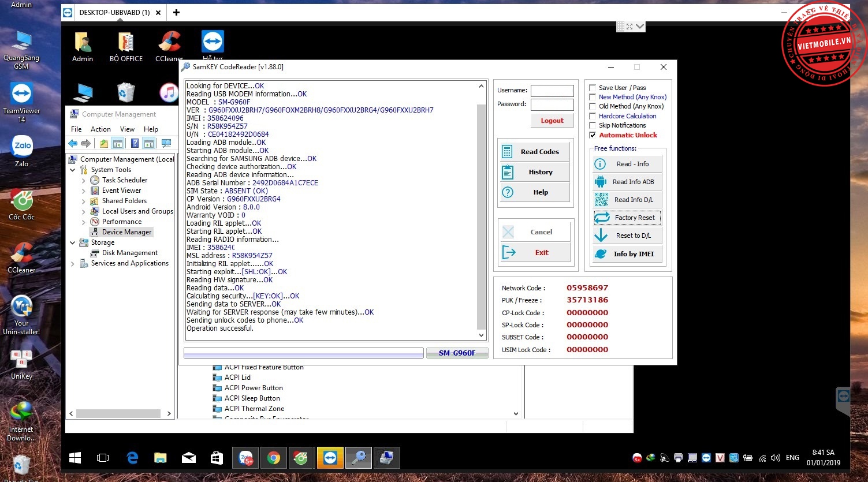868x482 pixels.
Task: Open Cốc Cốc browser desktop icon
Action: tap(22, 205)
